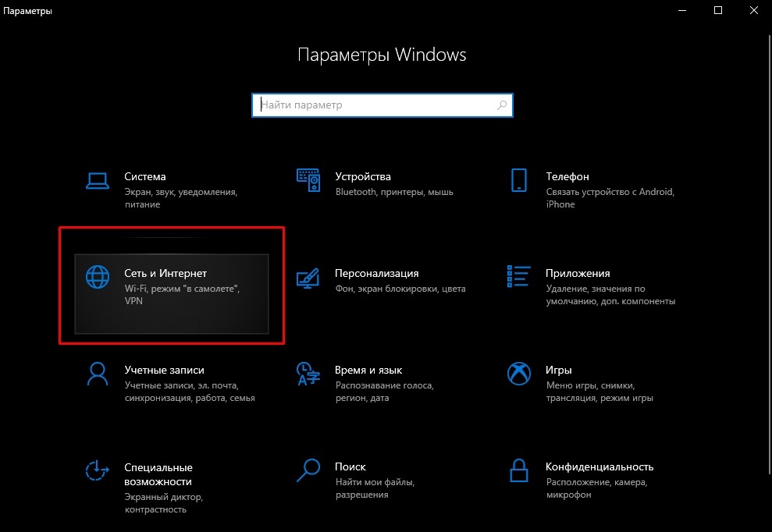Open the Телефон phone icon

(x=519, y=180)
